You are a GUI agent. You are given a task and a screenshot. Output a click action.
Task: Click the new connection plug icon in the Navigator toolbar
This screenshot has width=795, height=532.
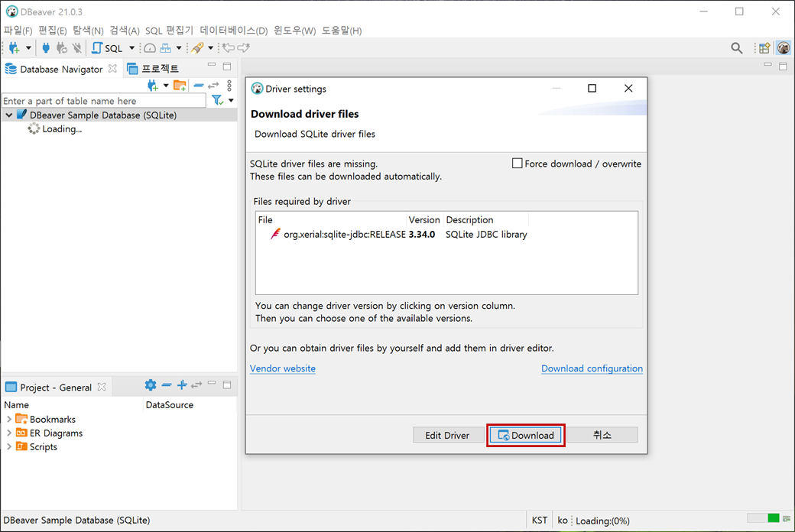153,86
